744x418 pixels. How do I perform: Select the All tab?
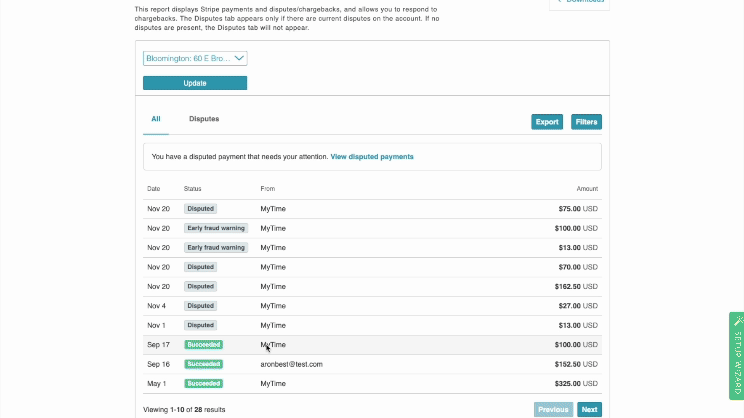(156, 119)
